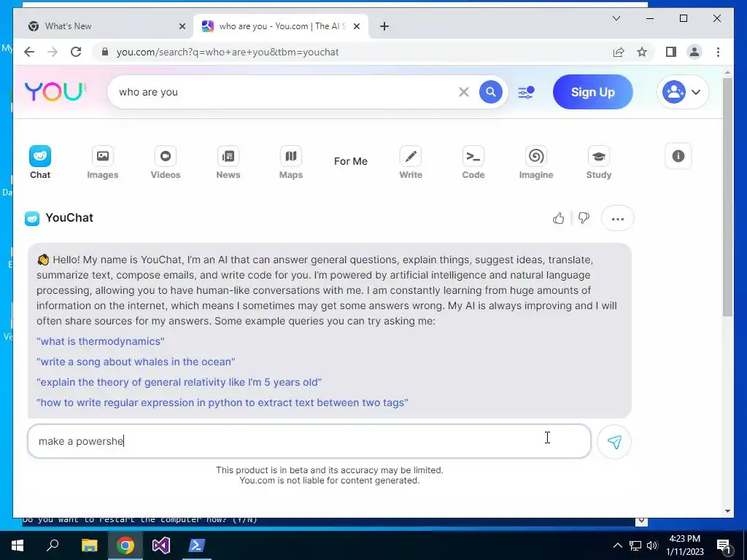Click the You.com logo
The width and height of the screenshot is (747, 560).
tap(55, 91)
